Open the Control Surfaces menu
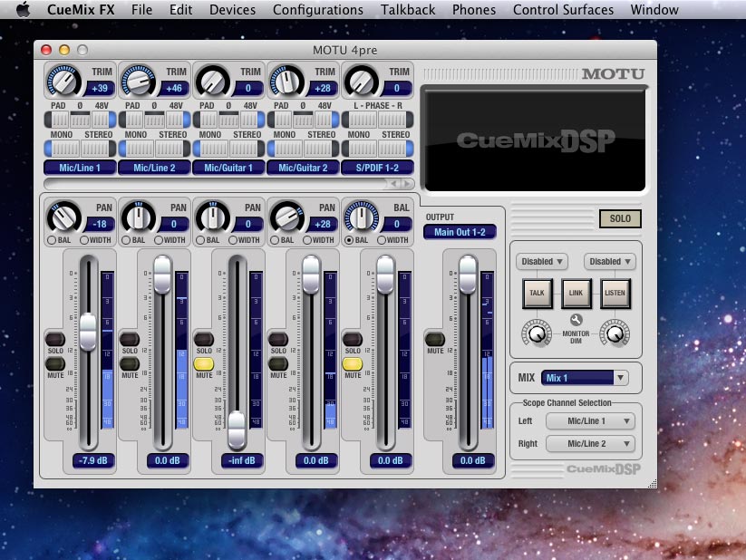 tap(563, 10)
